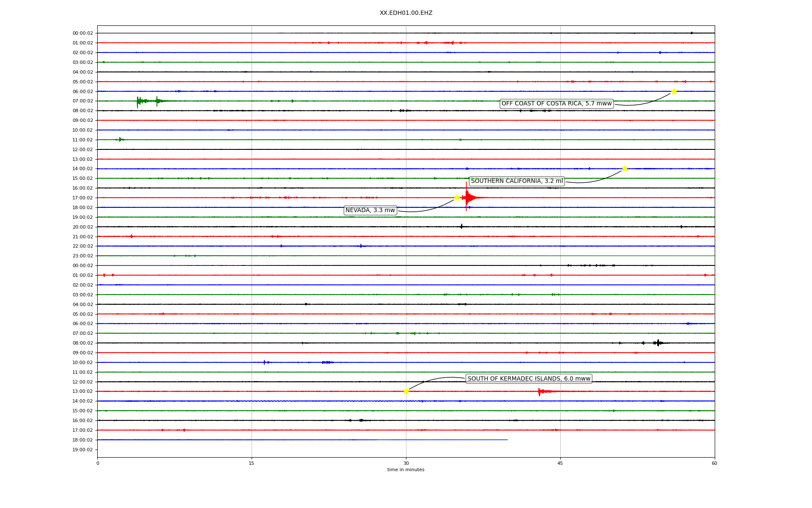Viewport: 812px width, 508px height.
Task: Click red waveform burst on 13:00:02 trace
Action: [540, 391]
